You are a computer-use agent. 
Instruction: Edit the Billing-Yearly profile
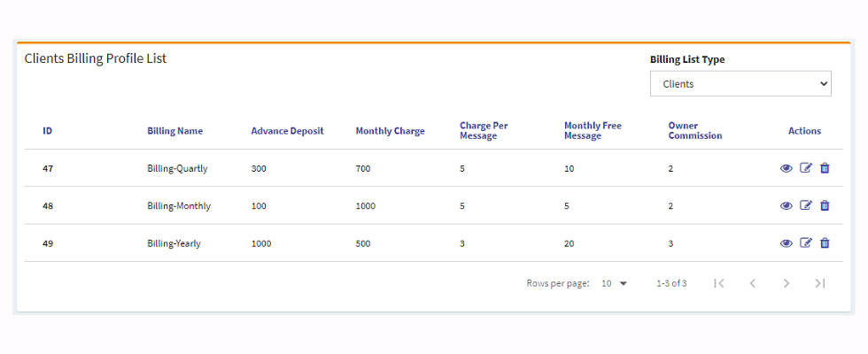point(805,243)
